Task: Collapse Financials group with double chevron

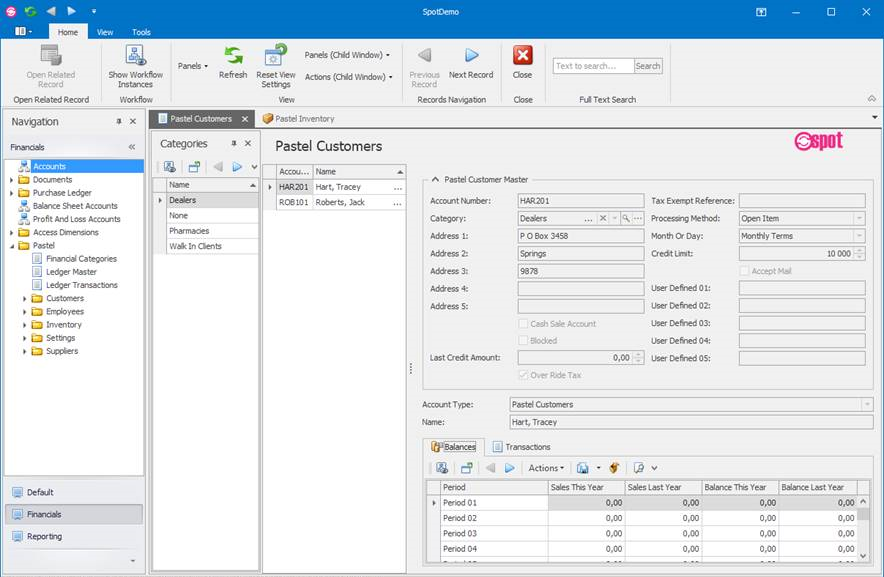Action: coord(132,147)
